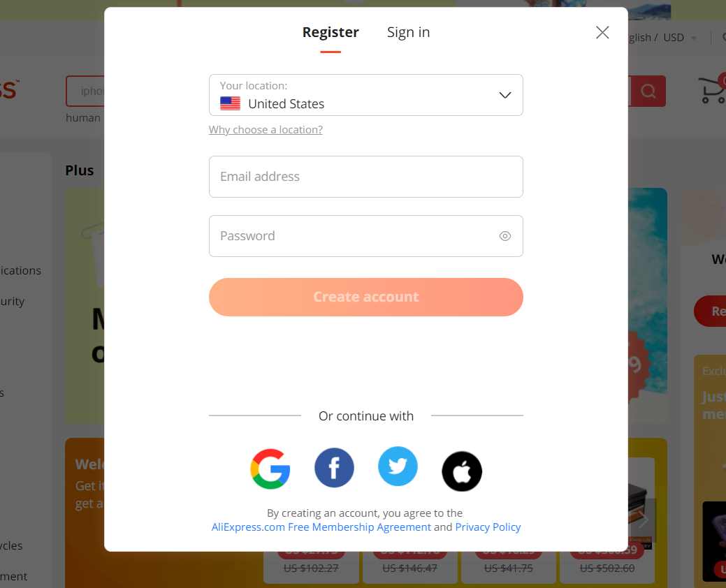Click the Create account button
726x588 pixels.
[x=365, y=297]
